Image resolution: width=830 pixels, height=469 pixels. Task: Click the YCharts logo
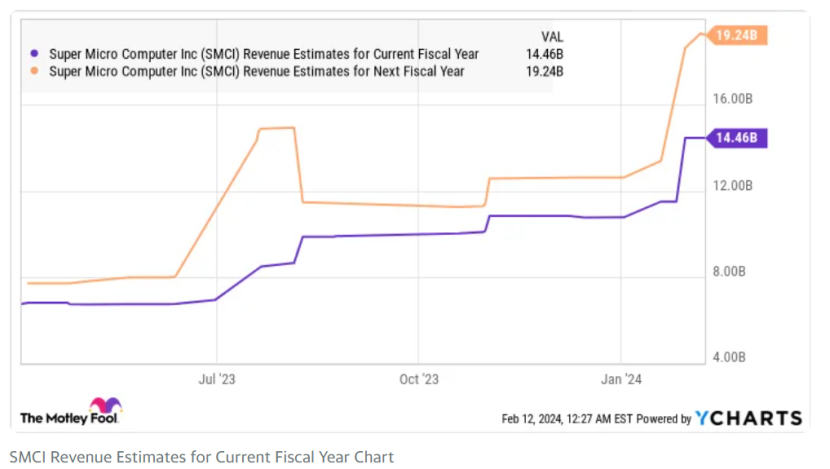pos(748,418)
